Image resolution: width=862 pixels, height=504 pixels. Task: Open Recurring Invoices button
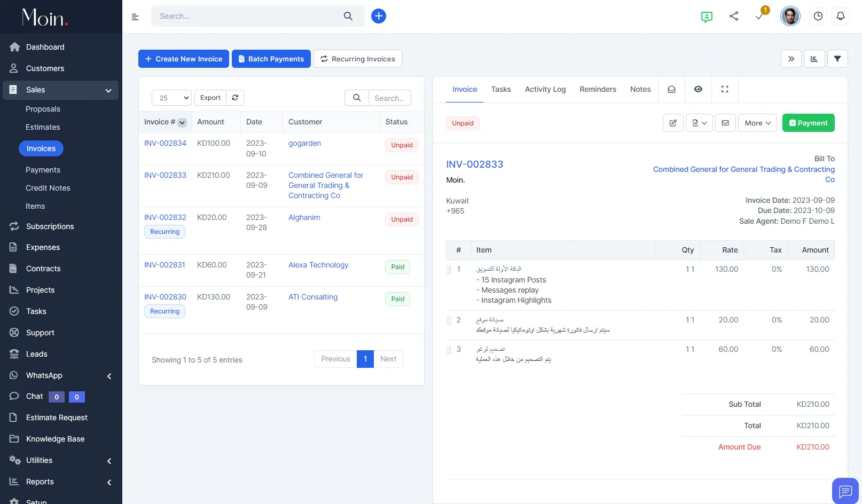point(358,59)
